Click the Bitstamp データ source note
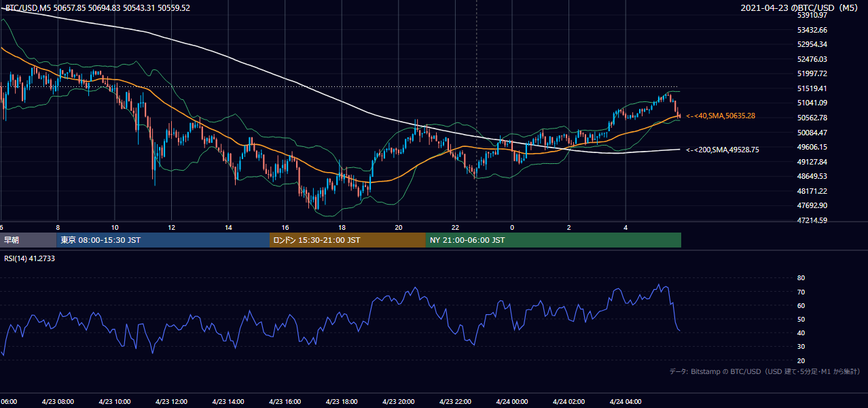The height and width of the screenshot is (408, 868). 765,372
